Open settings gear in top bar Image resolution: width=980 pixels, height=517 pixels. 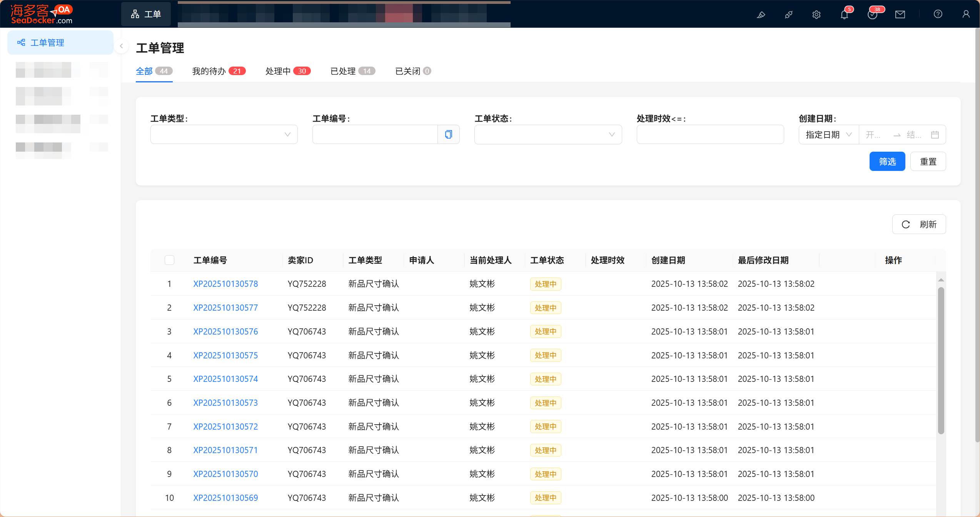point(816,15)
